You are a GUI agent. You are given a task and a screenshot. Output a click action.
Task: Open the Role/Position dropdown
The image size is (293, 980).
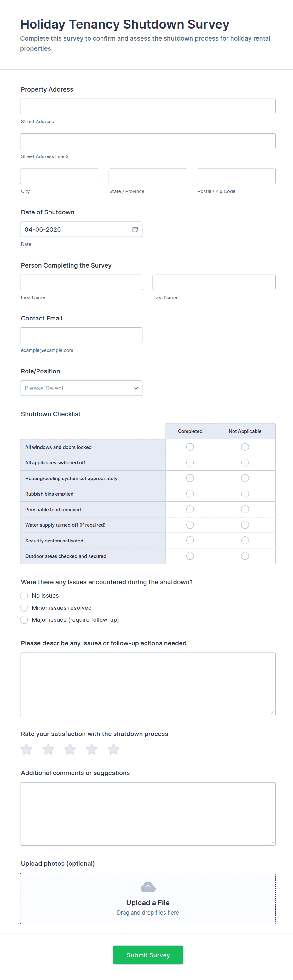[x=81, y=388]
